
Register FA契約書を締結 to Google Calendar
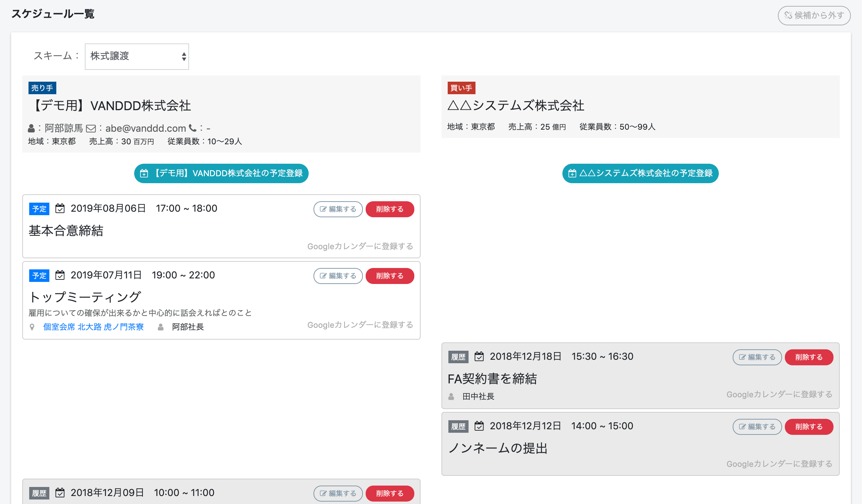click(779, 395)
